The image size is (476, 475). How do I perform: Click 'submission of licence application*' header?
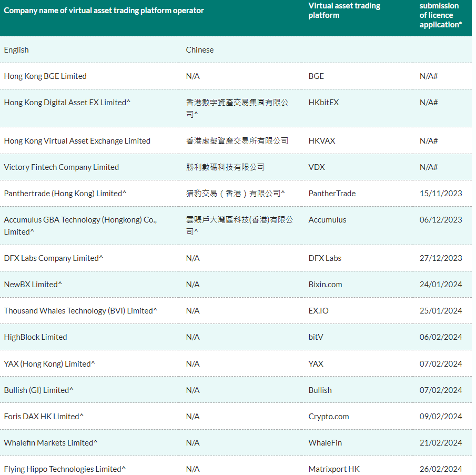click(441, 15)
